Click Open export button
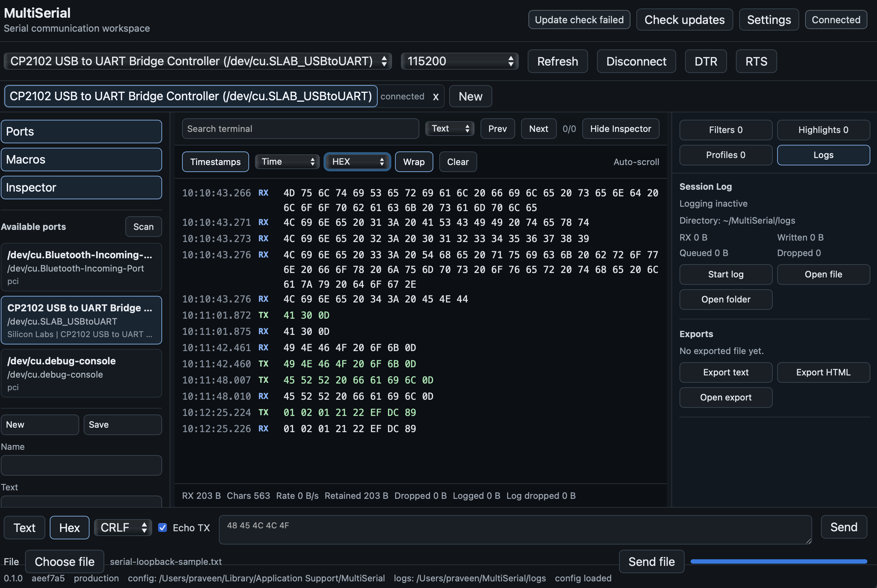The height and width of the screenshot is (588, 877). 726,397
